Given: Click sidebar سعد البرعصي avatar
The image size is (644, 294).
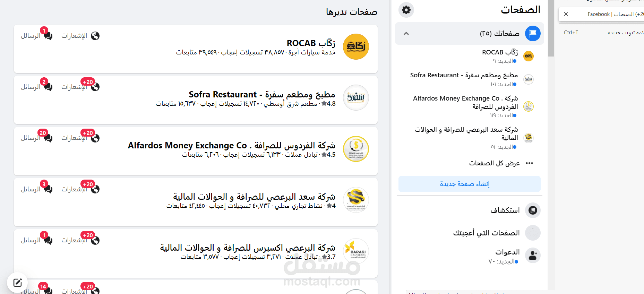Looking at the screenshot, I should coord(528,138).
